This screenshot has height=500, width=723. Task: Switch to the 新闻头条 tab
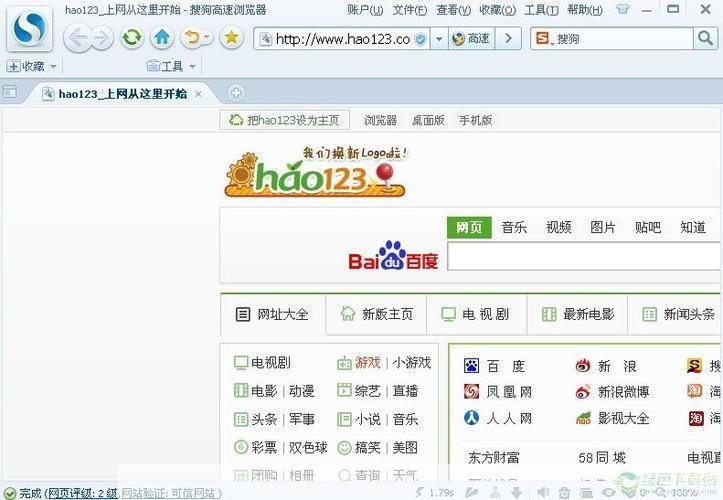[x=676, y=314]
